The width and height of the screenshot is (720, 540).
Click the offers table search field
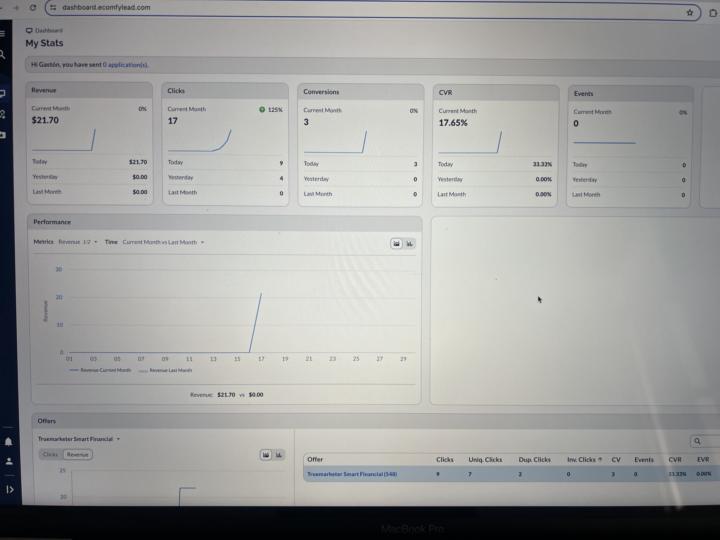click(x=705, y=441)
